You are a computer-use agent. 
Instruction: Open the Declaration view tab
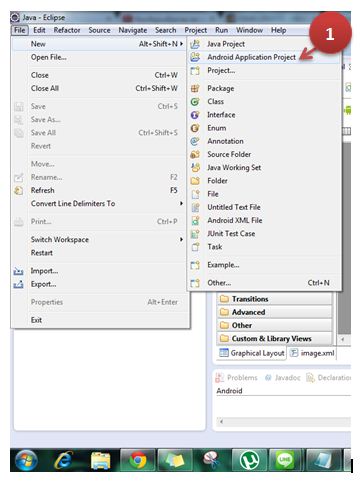[329, 378]
